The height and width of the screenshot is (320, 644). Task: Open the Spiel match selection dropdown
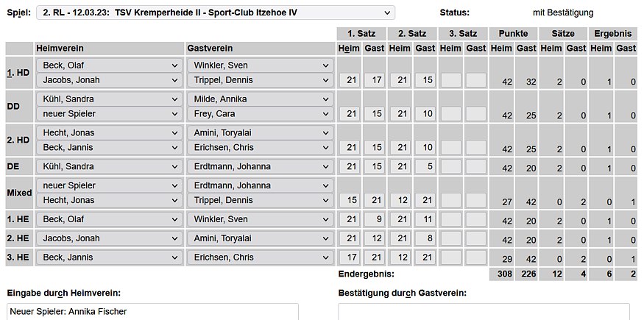pos(216,13)
